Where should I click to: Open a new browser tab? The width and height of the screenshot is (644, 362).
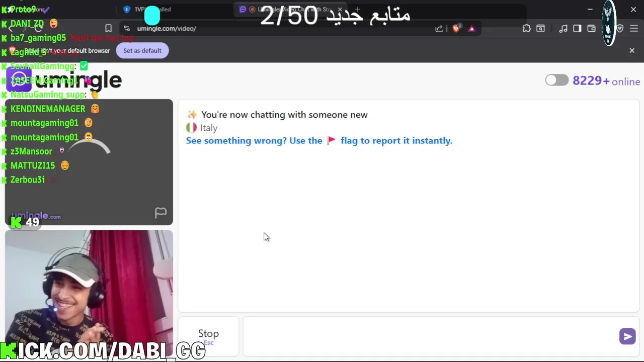pos(357,9)
